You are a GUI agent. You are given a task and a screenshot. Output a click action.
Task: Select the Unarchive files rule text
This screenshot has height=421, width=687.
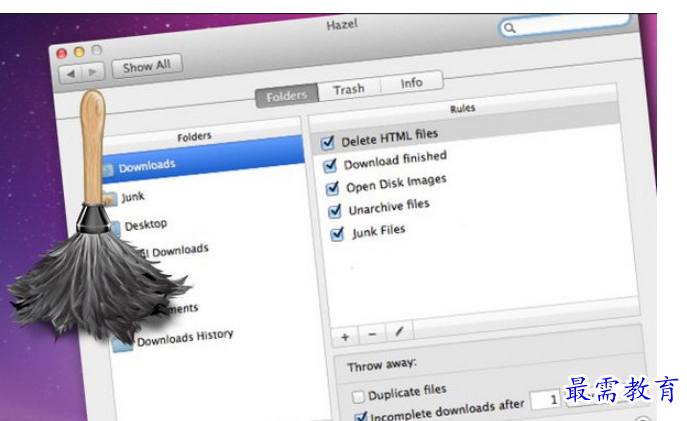(x=389, y=207)
